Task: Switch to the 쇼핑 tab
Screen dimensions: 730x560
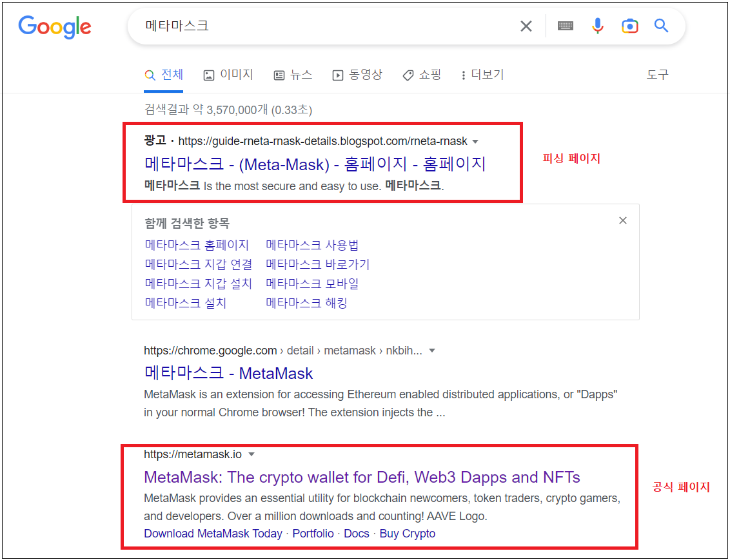Action: tap(422, 74)
